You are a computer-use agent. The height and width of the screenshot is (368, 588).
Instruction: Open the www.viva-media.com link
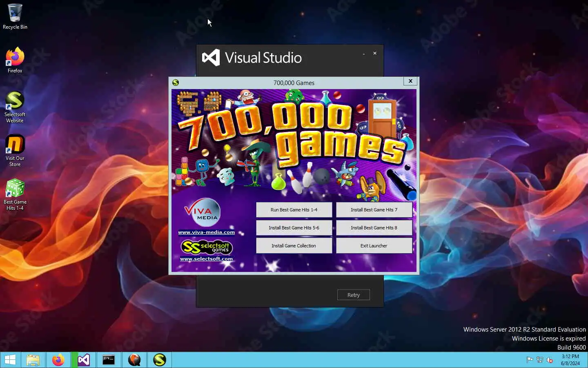point(206,232)
